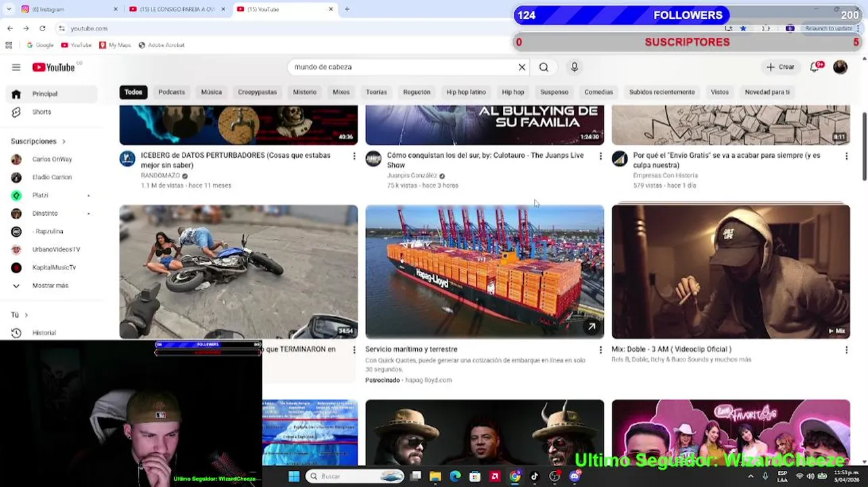Image resolution: width=868 pixels, height=487 pixels.
Task: Select the Hip hop latino chip
Action: pyautogui.click(x=466, y=92)
